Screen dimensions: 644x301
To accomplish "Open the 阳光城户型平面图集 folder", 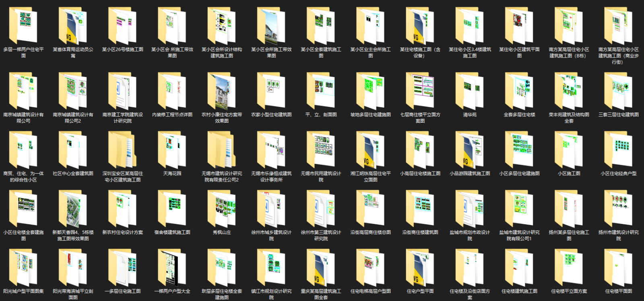I will tap(23, 267).
